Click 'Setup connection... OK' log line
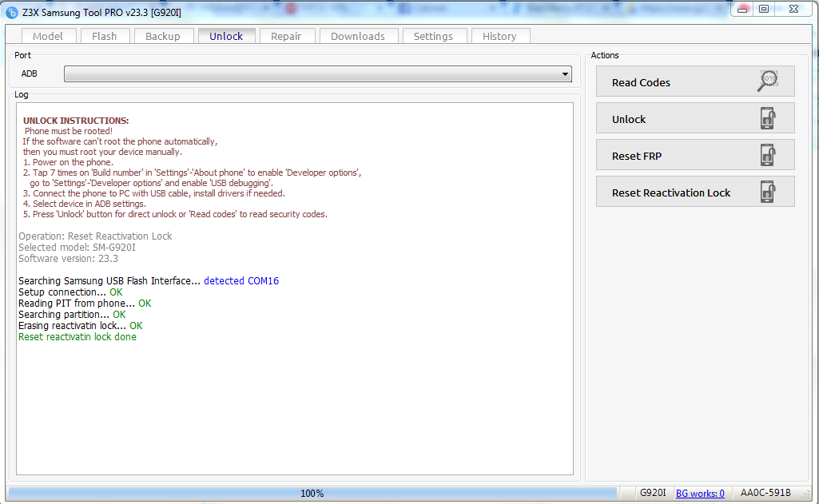Image resolution: width=819 pixels, height=504 pixels. point(70,292)
